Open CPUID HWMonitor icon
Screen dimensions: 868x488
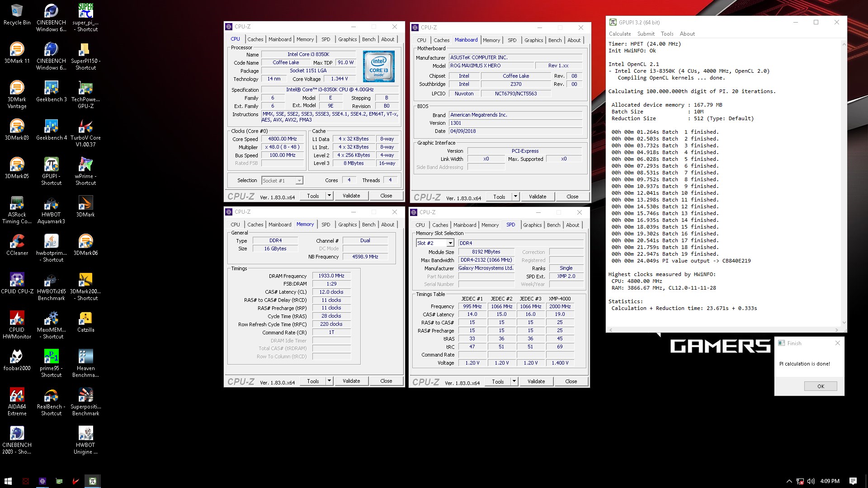point(17,325)
